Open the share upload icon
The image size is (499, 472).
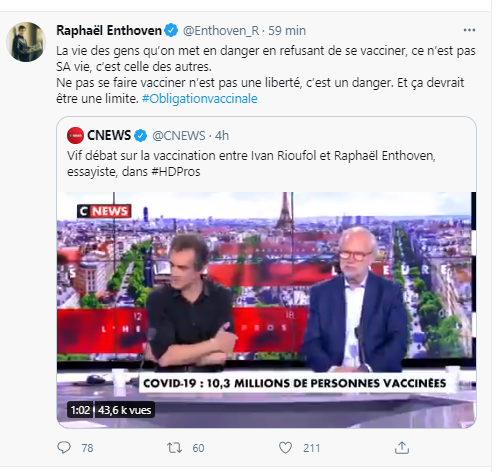pyautogui.click(x=402, y=448)
